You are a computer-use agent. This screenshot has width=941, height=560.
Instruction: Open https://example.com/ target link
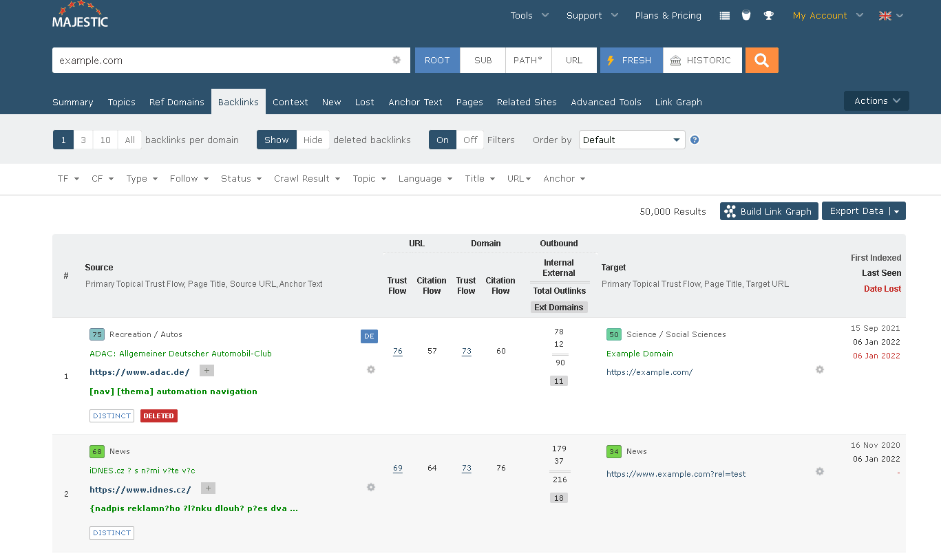pyautogui.click(x=649, y=372)
